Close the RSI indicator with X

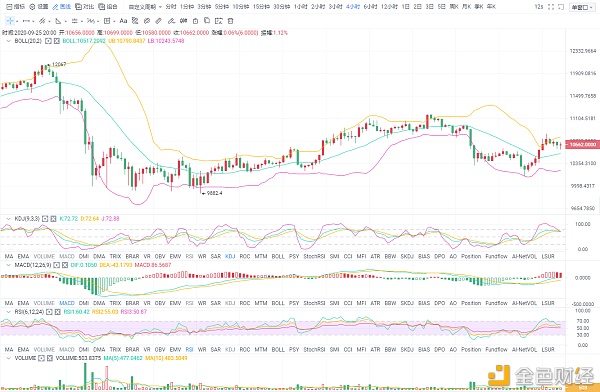click(57, 312)
